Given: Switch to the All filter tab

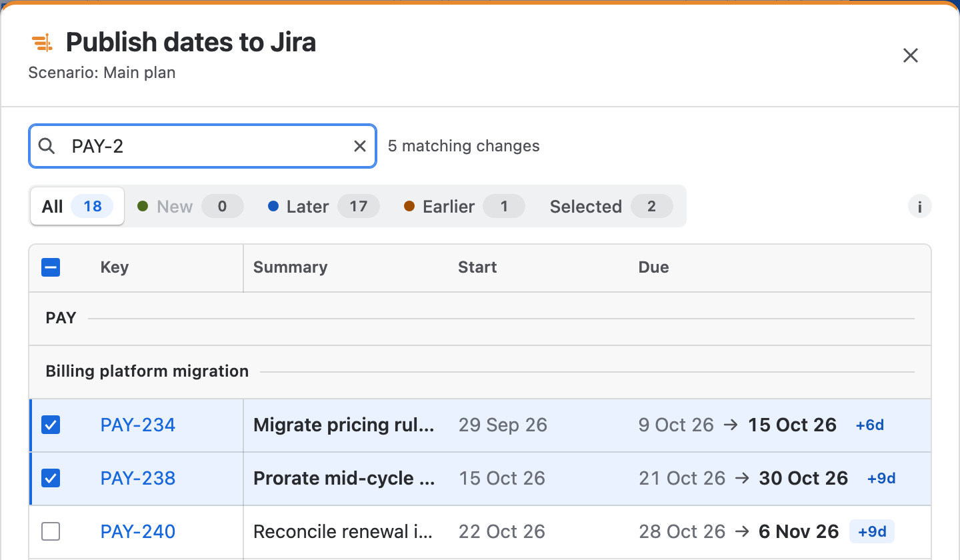Looking at the screenshot, I should (x=77, y=207).
